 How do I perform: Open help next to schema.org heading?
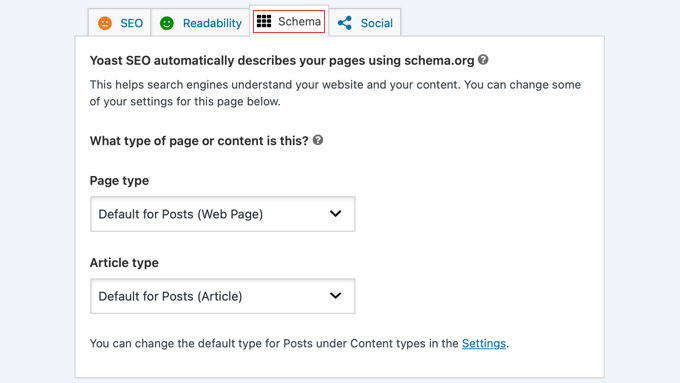pyautogui.click(x=483, y=60)
